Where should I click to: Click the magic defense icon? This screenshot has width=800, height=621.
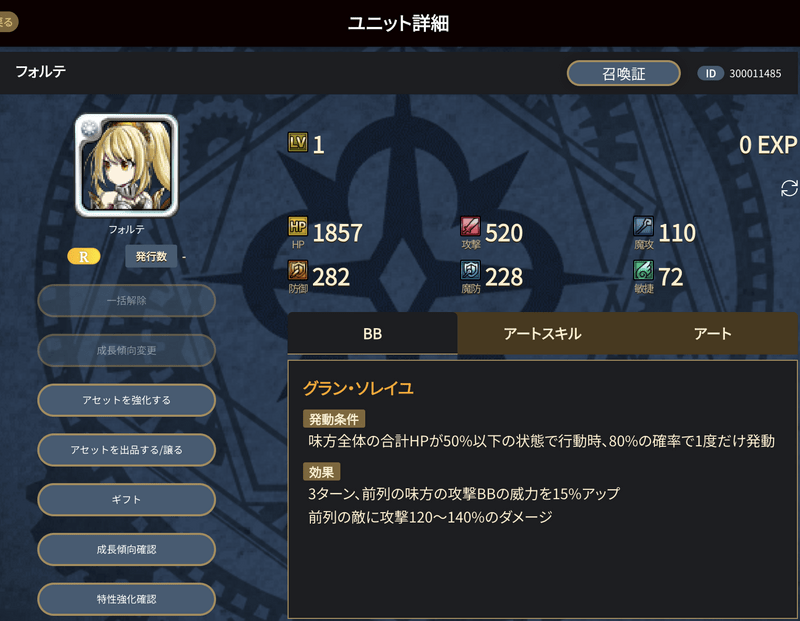point(470,270)
